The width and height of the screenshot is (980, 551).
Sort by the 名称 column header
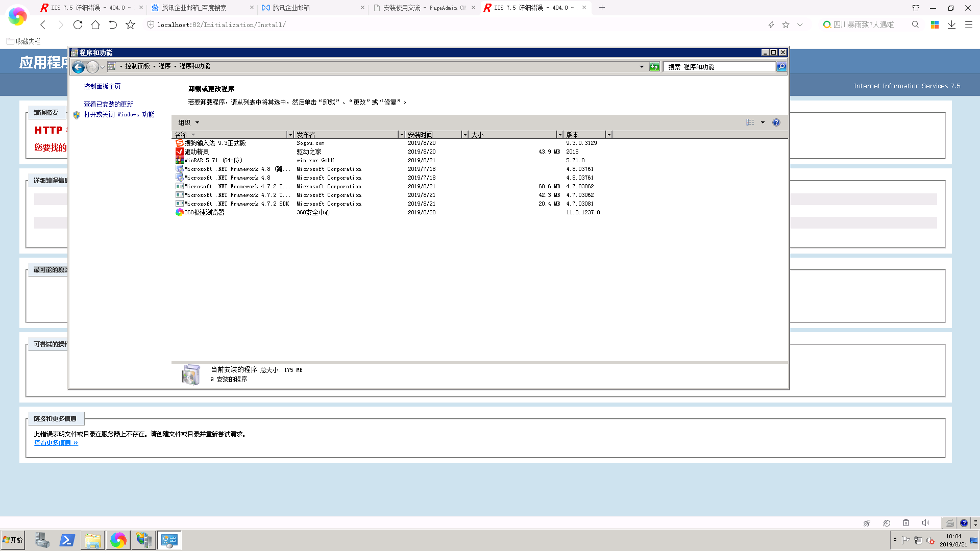click(230, 135)
